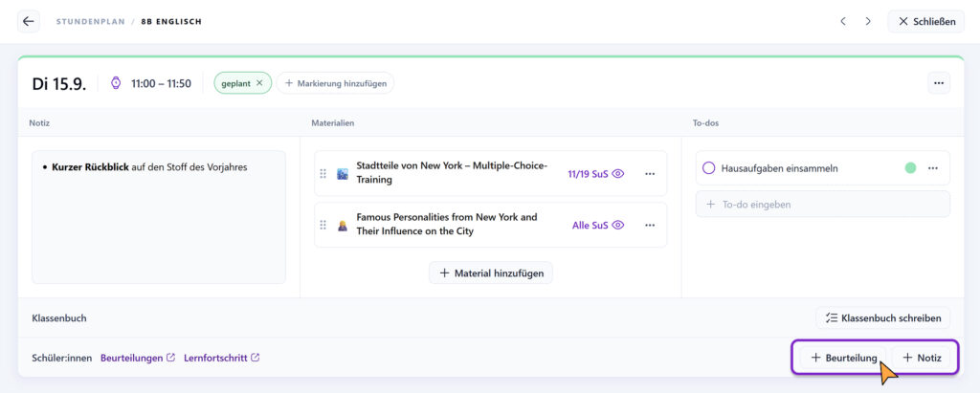Go to next lesson with right chevron
The height and width of the screenshot is (393, 980).
(868, 21)
